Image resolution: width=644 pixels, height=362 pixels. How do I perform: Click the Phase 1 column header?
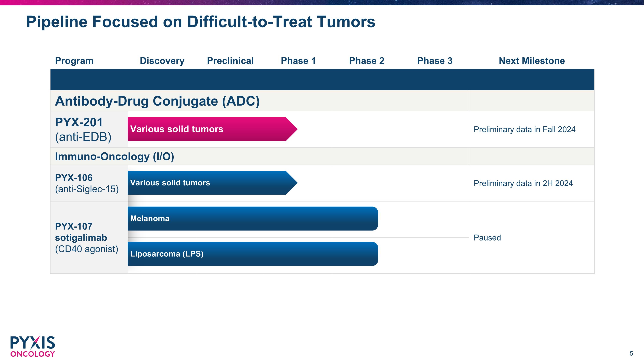pos(298,61)
